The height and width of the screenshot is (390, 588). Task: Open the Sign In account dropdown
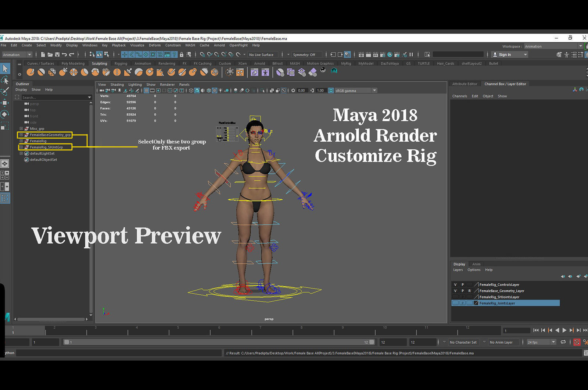510,54
